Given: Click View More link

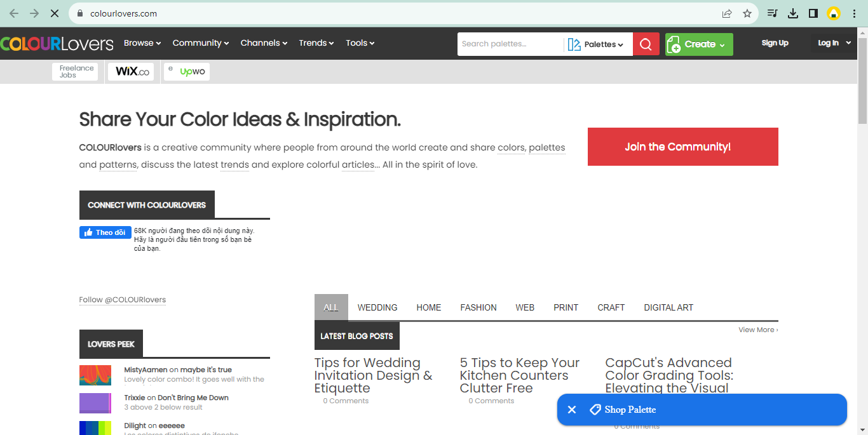Looking at the screenshot, I should point(758,330).
